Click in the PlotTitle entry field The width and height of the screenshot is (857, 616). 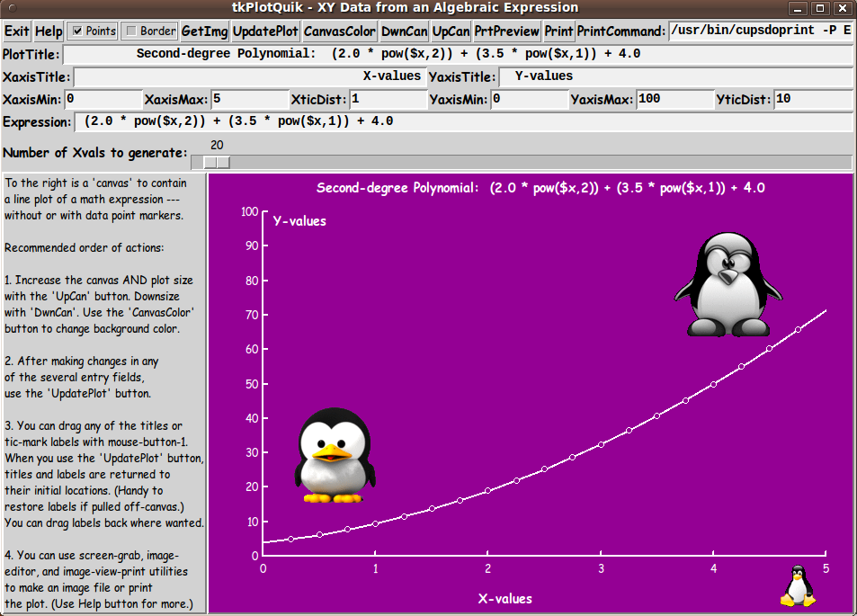pos(458,54)
